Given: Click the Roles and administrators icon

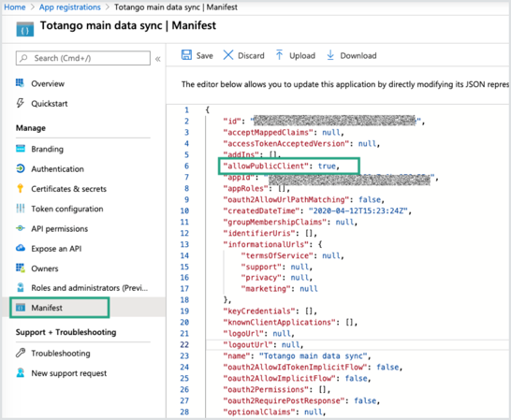Looking at the screenshot, I should (21, 287).
